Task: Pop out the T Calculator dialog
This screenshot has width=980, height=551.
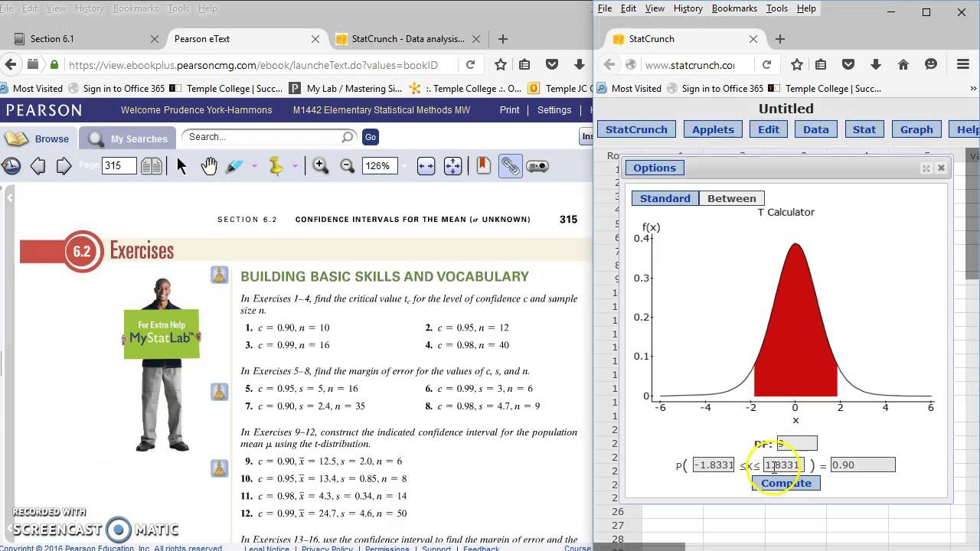Action: pos(926,168)
